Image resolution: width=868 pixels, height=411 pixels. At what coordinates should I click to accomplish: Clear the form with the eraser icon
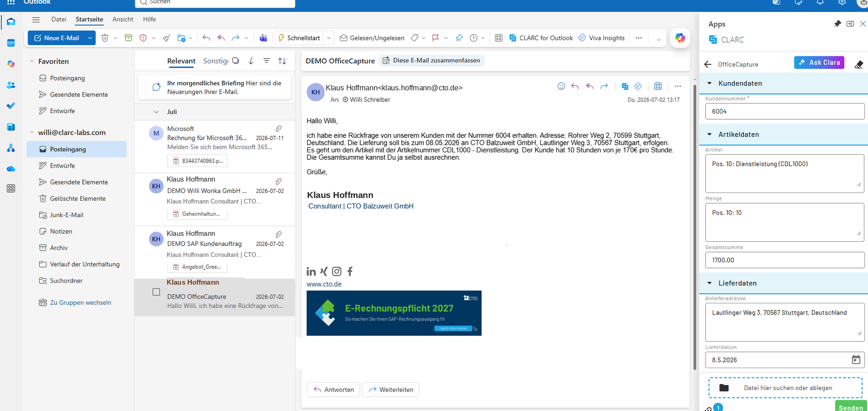tap(859, 64)
